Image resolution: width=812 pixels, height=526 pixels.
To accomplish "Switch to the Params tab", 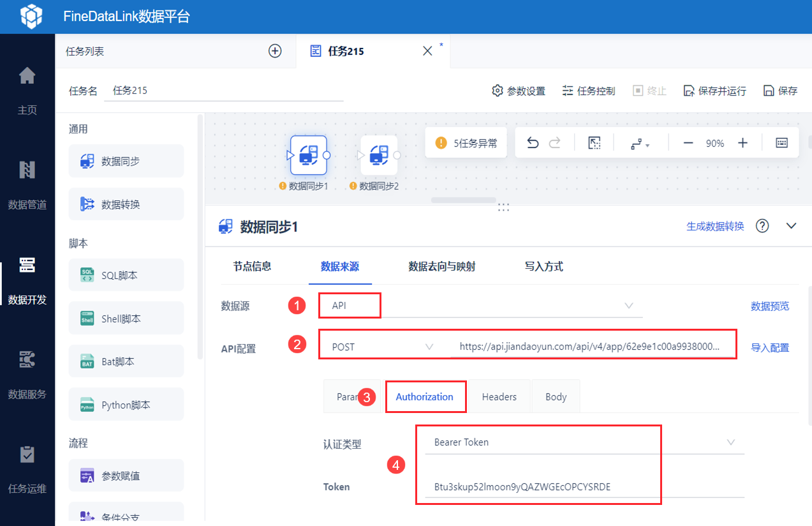I will (x=351, y=396).
